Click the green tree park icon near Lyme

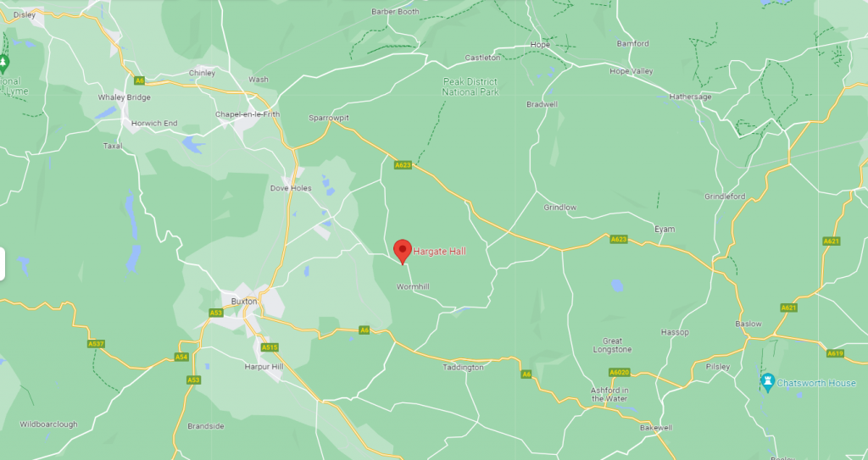pyautogui.click(x=3, y=64)
